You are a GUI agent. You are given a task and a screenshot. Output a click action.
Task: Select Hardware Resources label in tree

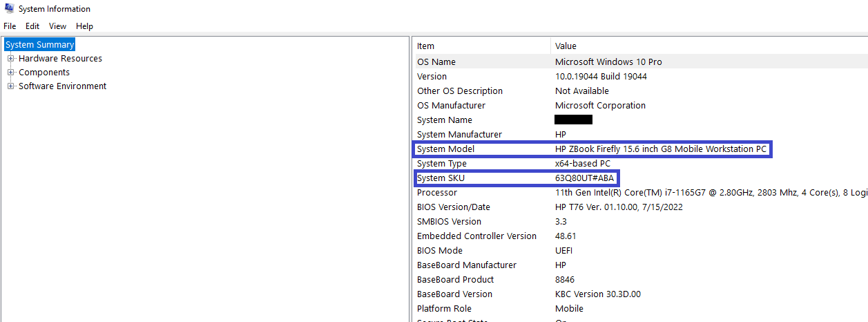(60, 59)
